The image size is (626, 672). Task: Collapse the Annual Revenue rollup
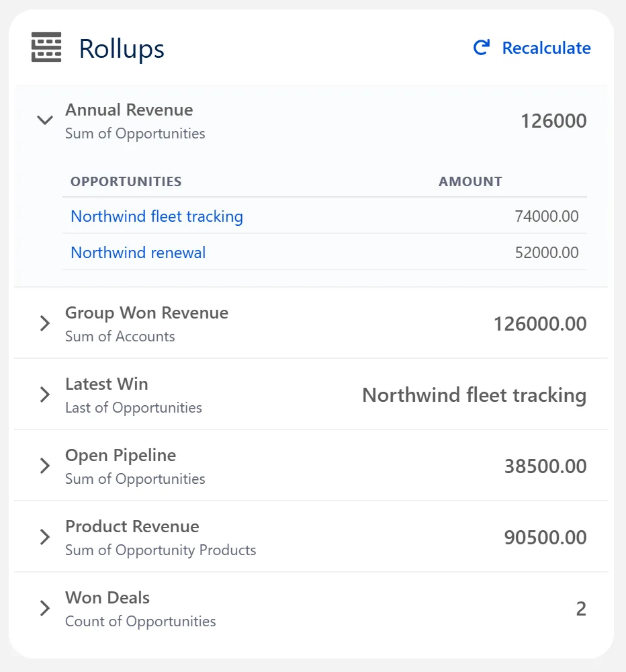click(45, 120)
